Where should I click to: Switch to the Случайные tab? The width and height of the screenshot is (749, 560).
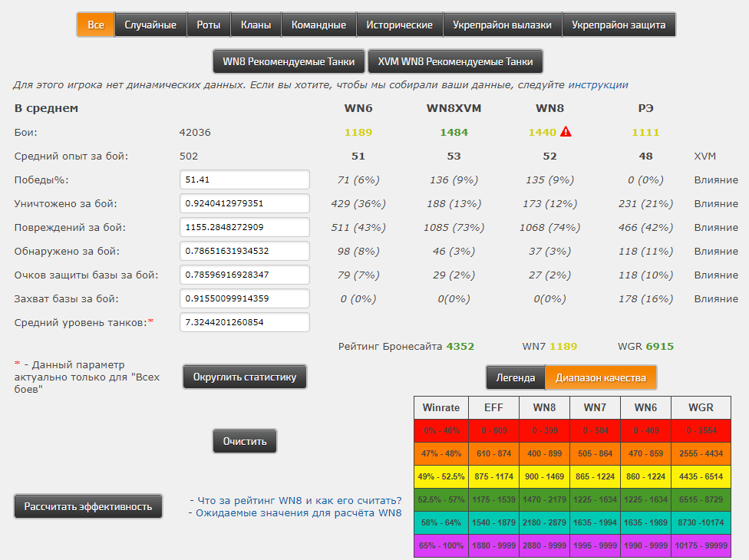(150, 25)
